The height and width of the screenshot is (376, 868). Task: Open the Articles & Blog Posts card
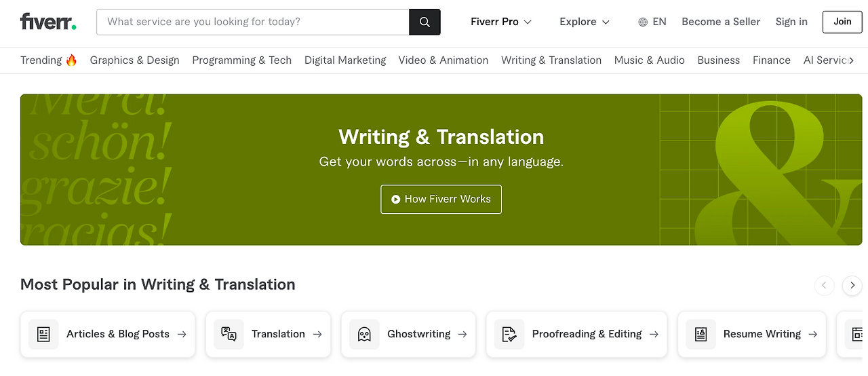coord(108,334)
